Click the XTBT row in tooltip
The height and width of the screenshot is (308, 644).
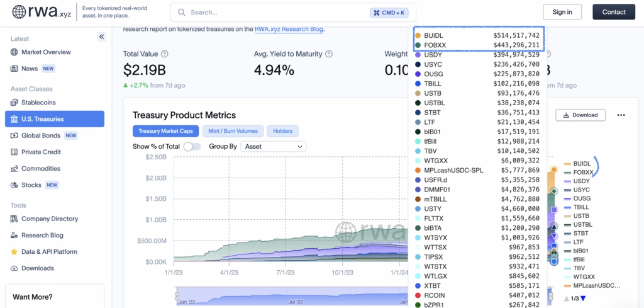478,286
